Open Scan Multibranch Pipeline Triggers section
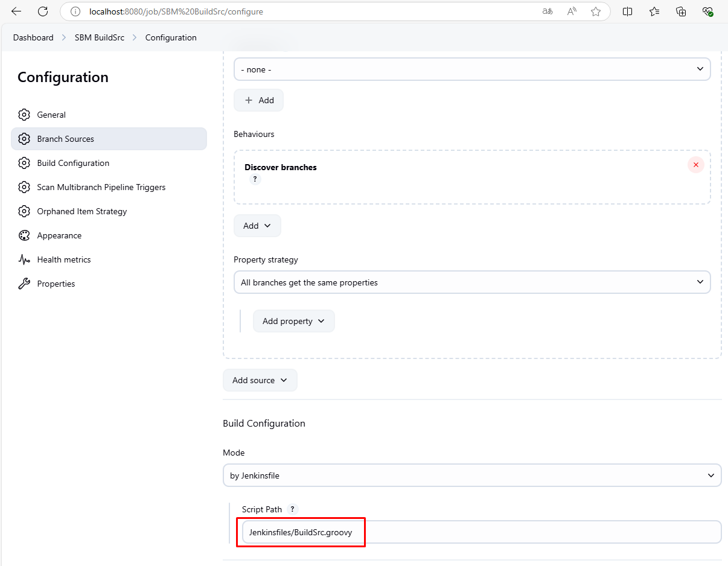The image size is (728, 566). point(101,187)
